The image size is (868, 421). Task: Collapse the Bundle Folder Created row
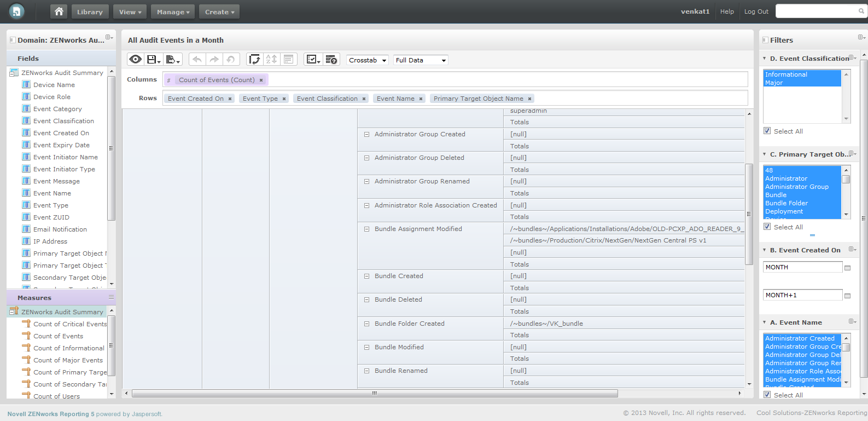click(x=366, y=324)
